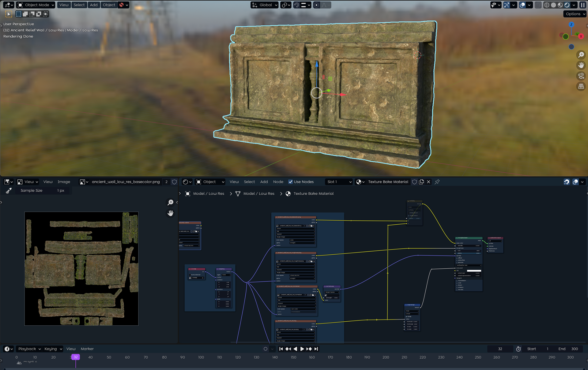Viewport: 588px width, 370px height.
Task: Click the pan hand in the image editor
Action: click(170, 213)
